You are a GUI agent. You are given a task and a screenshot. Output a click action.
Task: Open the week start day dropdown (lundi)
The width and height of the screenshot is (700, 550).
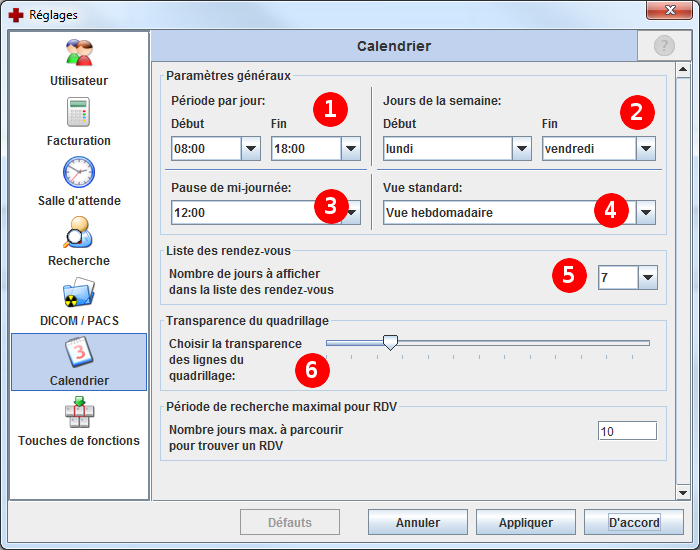point(521,150)
